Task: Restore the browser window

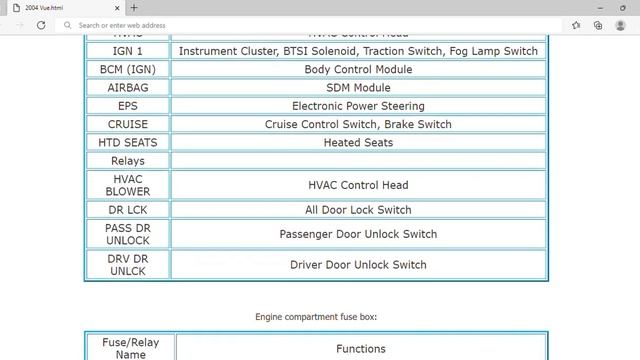Action: pyautogui.click(x=622, y=8)
